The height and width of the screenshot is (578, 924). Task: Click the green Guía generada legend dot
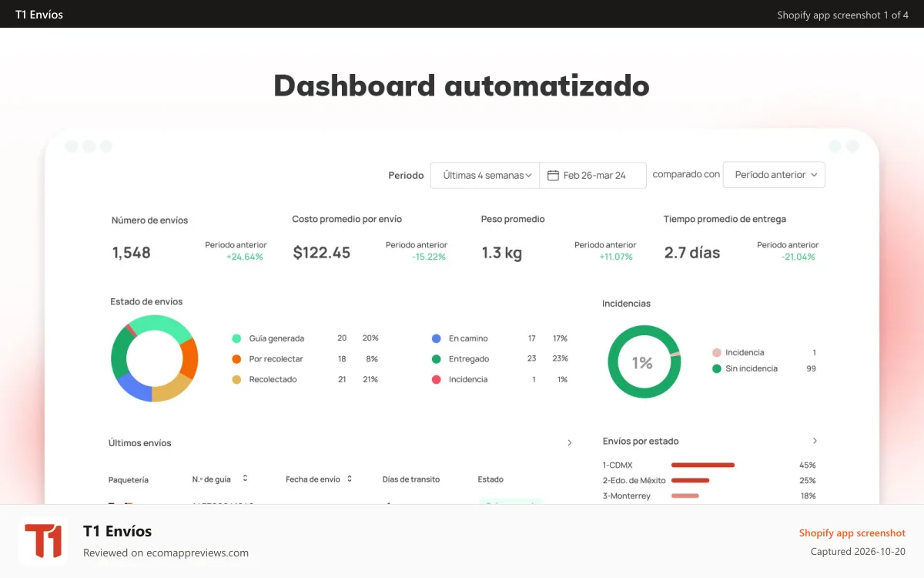click(236, 338)
